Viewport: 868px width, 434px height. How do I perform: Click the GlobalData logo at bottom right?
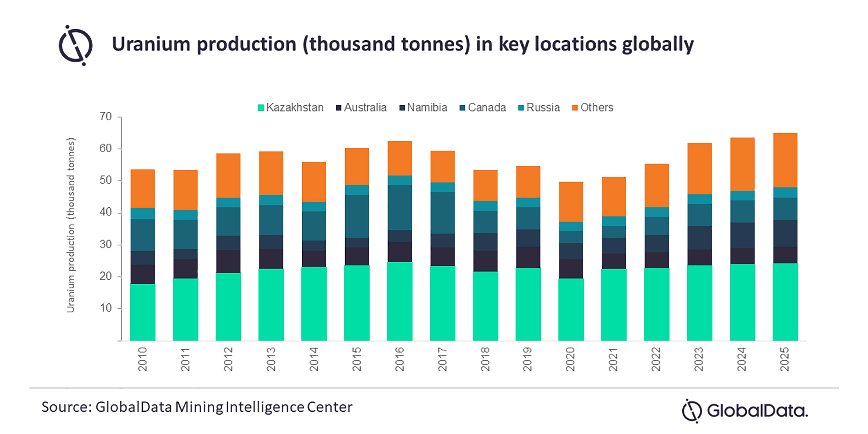click(x=745, y=411)
